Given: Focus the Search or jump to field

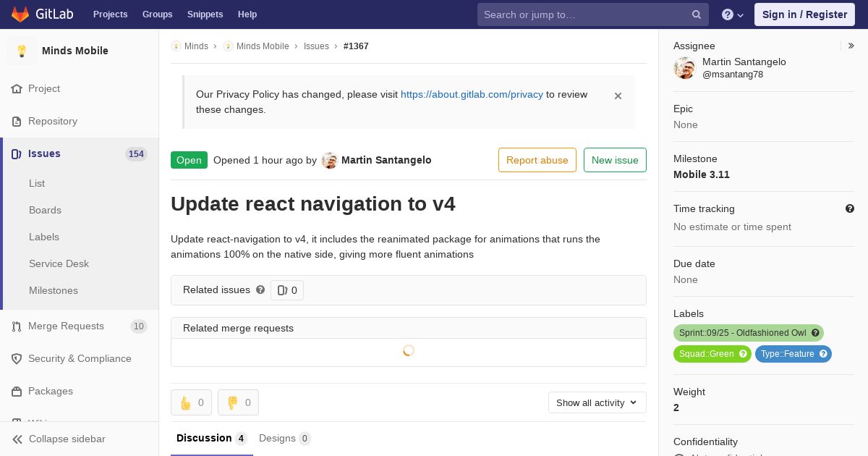Looking at the screenshot, I should pos(593,14).
